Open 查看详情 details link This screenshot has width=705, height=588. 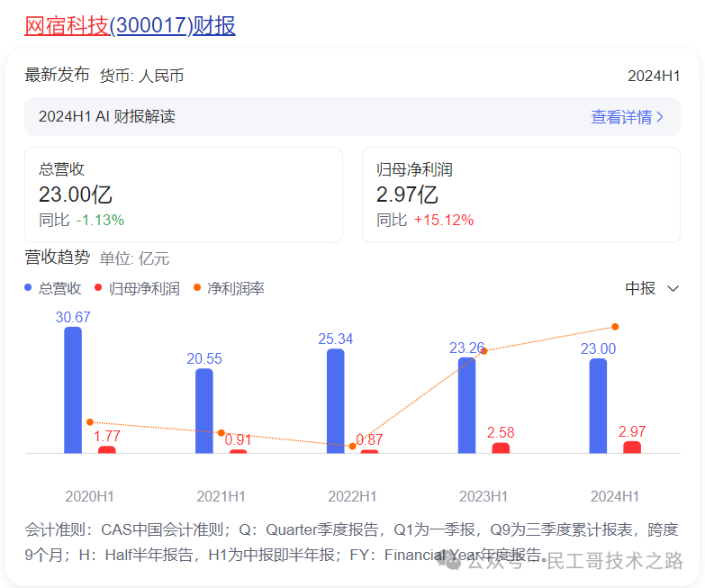pyautogui.click(x=627, y=117)
